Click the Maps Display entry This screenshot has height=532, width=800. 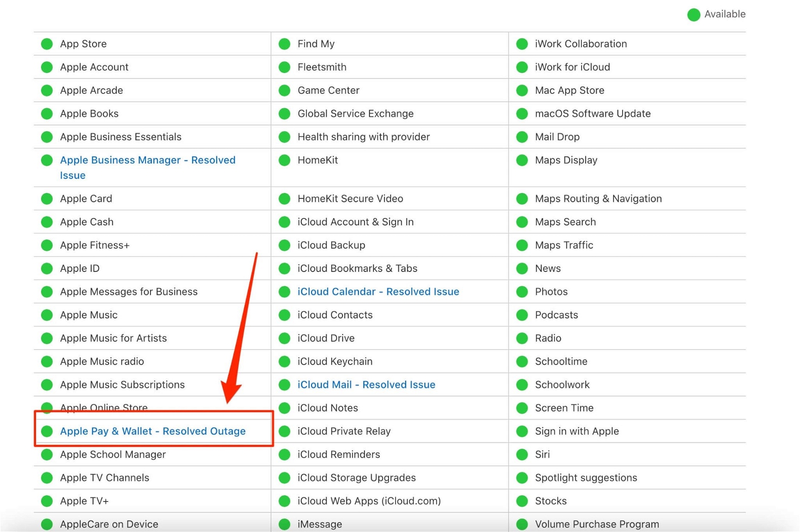pos(566,160)
